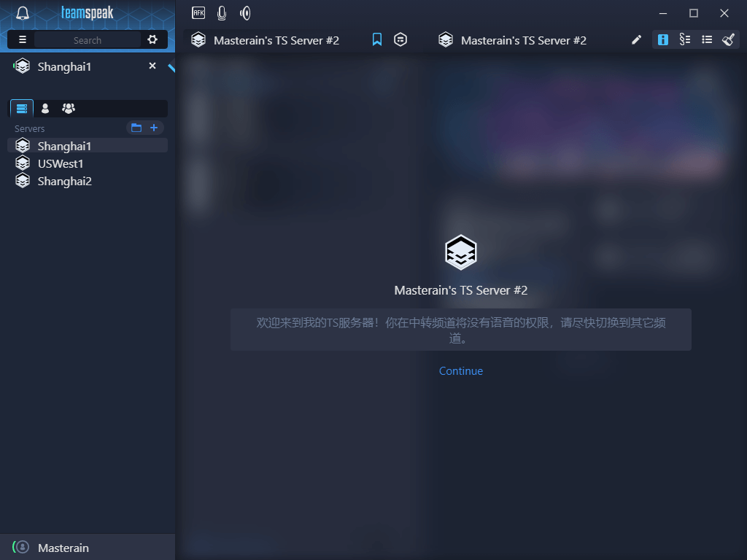Mute the microphone
The height and width of the screenshot is (560, 747).
coord(222,13)
